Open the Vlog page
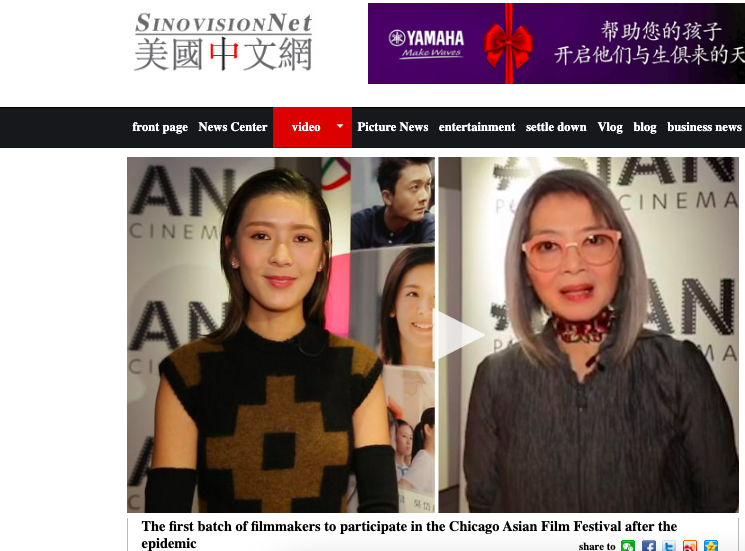 [x=610, y=127]
